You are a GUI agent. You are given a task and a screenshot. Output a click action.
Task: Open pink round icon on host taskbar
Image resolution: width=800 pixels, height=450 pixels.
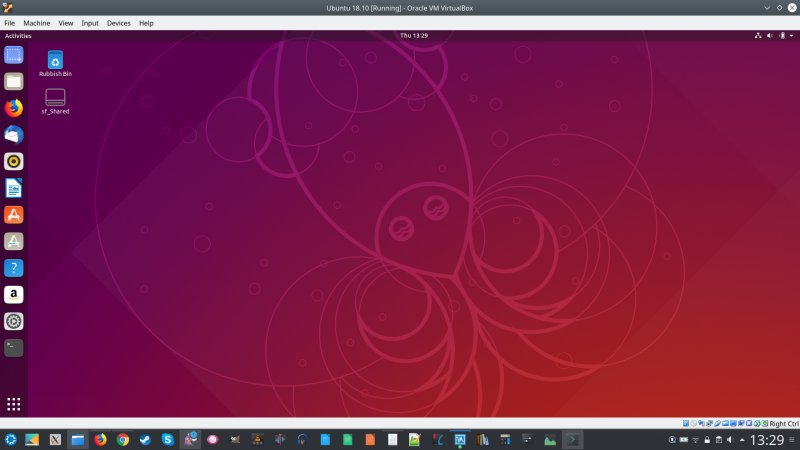coord(213,439)
